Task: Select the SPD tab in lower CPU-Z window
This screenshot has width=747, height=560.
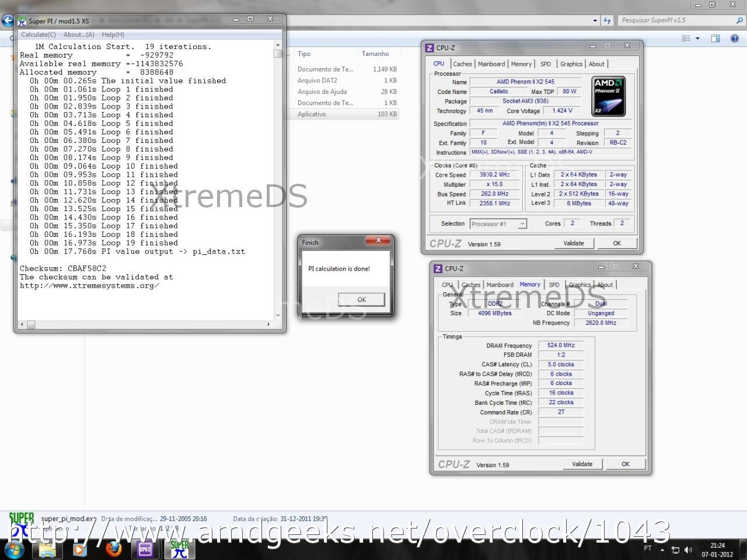Action: pos(554,285)
